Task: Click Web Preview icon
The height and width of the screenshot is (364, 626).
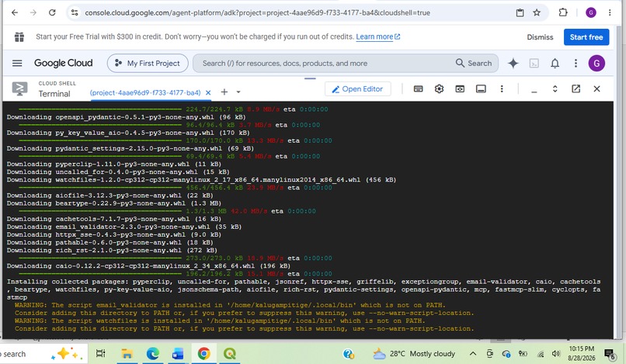Action: (x=460, y=88)
